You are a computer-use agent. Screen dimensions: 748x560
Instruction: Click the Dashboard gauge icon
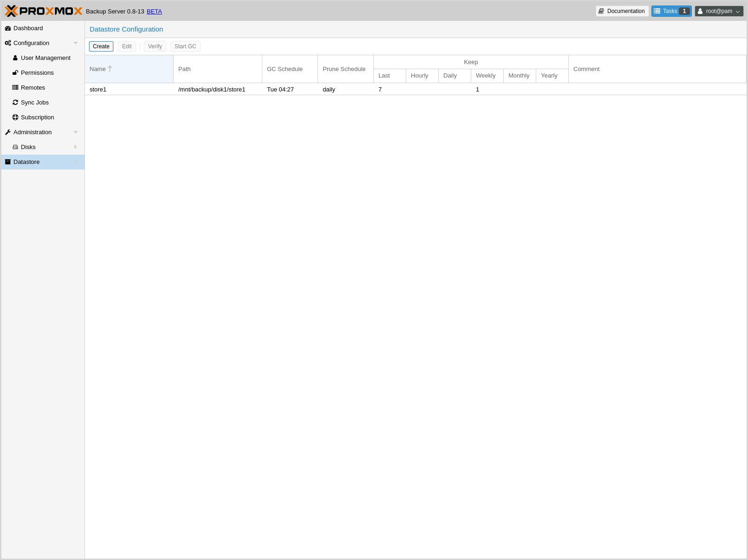point(8,28)
